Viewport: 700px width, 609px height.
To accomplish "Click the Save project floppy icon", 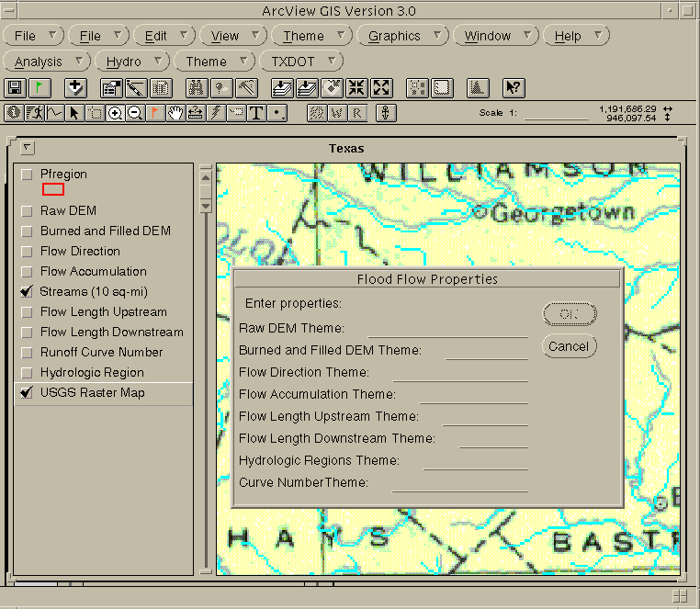I will point(14,88).
